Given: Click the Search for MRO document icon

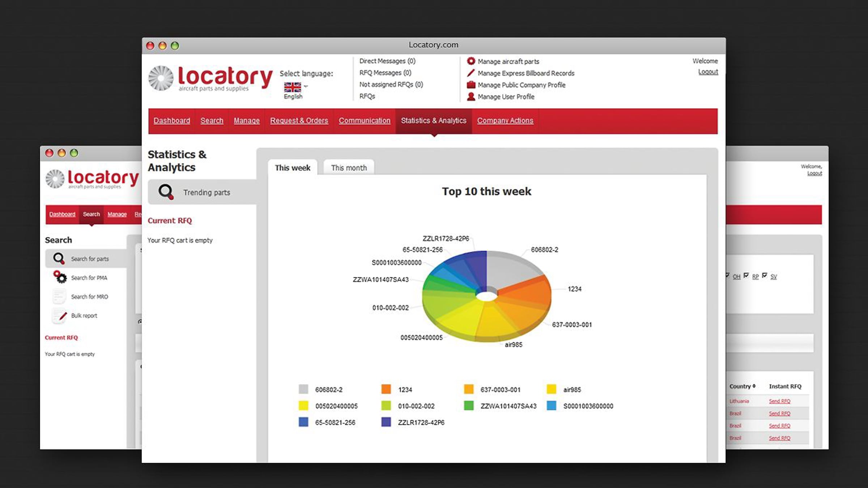Looking at the screenshot, I should (x=59, y=296).
